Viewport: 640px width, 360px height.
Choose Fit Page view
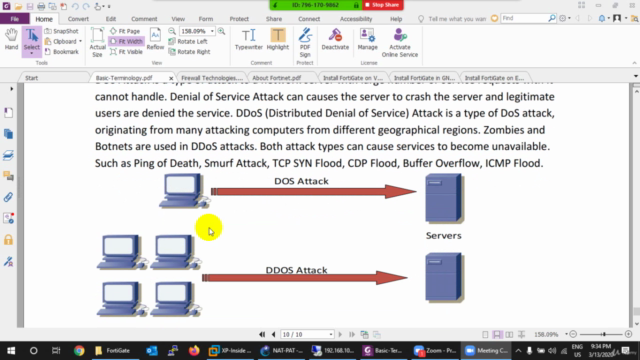pyautogui.click(x=125, y=31)
